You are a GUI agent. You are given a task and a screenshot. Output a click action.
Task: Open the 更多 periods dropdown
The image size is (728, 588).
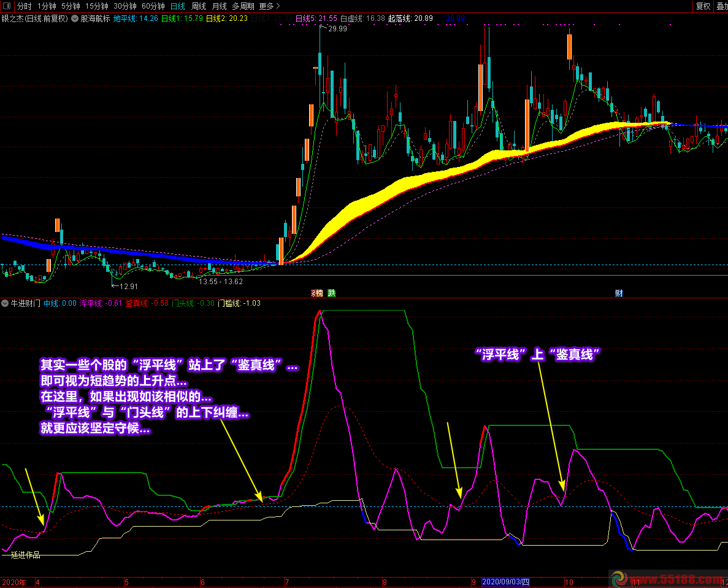tap(269, 6)
